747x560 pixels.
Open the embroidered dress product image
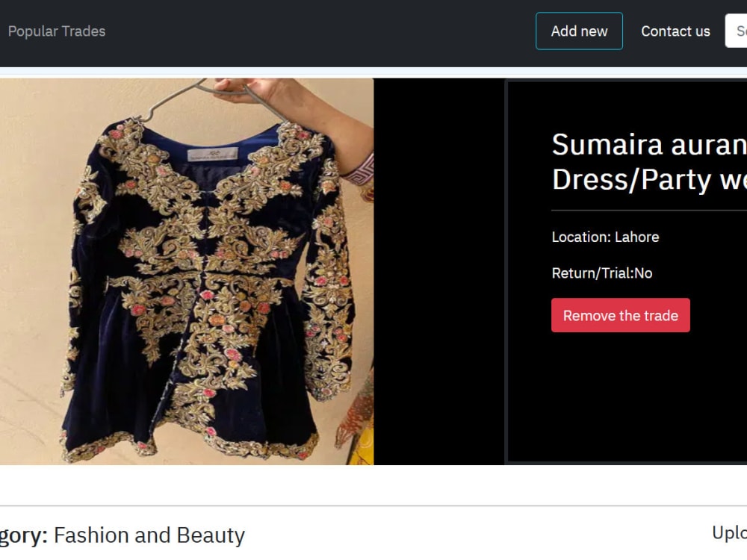pos(187,272)
